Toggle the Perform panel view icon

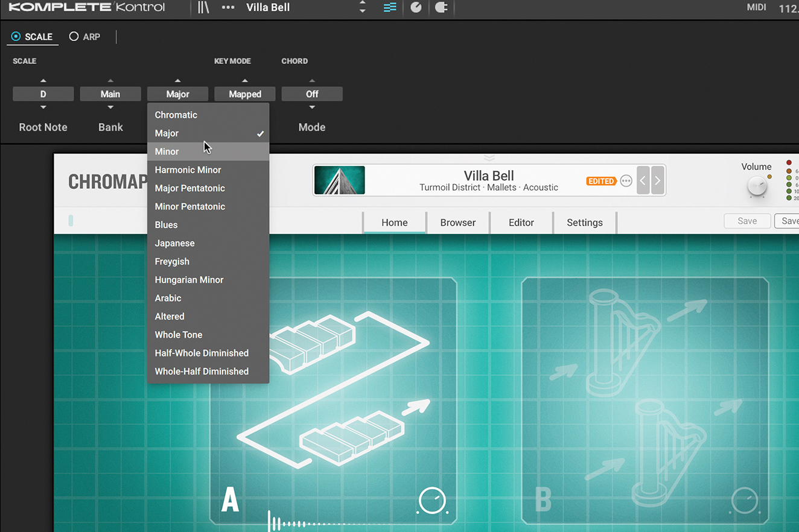[x=390, y=7]
